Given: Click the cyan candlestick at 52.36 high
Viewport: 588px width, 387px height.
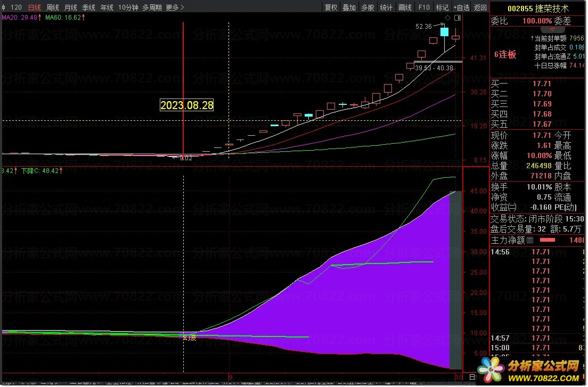Looking at the screenshot, I should 444,31.
